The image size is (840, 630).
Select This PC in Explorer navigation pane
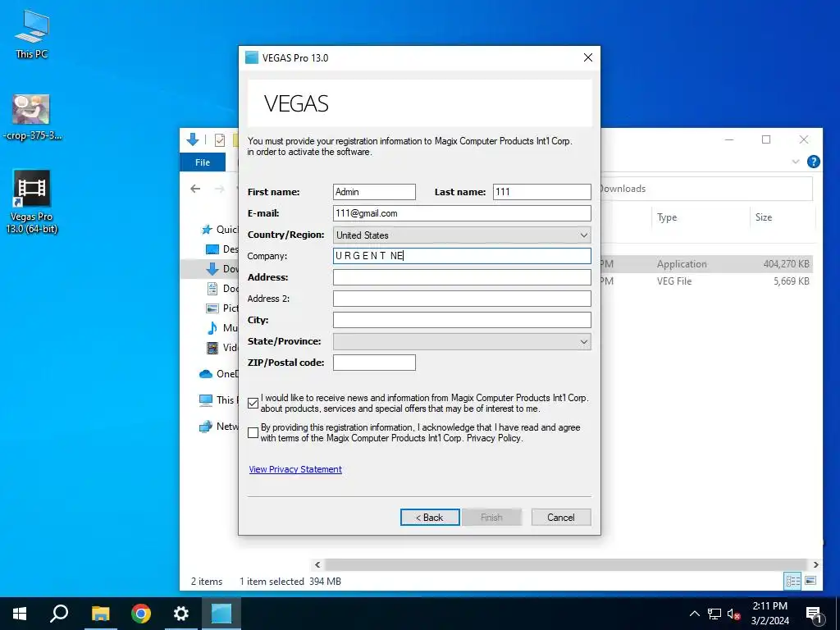(218, 399)
